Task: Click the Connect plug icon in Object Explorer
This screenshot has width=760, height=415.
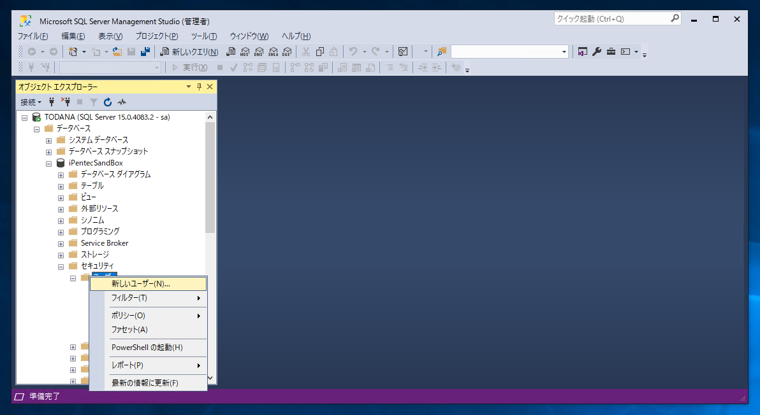Action: pyautogui.click(x=52, y=102)
